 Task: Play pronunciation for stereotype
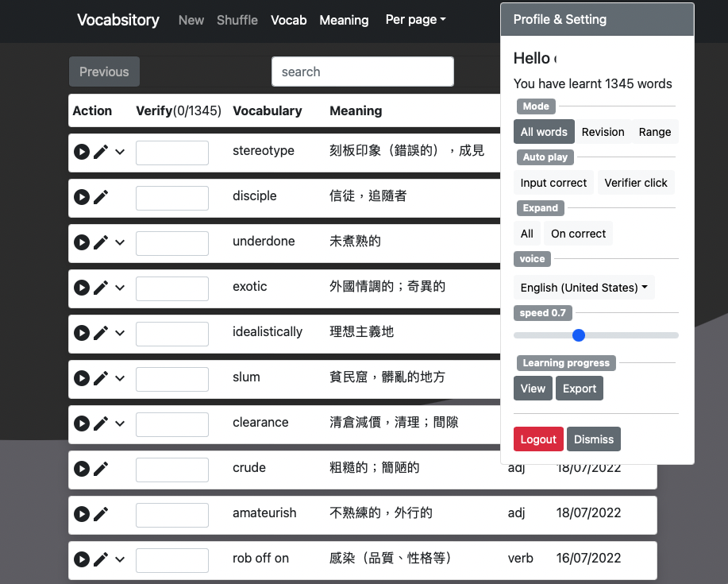coord(81,152)
